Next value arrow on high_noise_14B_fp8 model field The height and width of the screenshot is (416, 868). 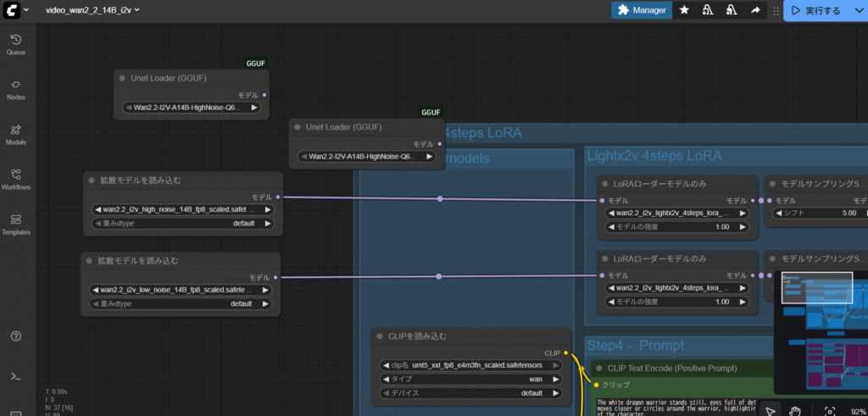tap(268, 209)
